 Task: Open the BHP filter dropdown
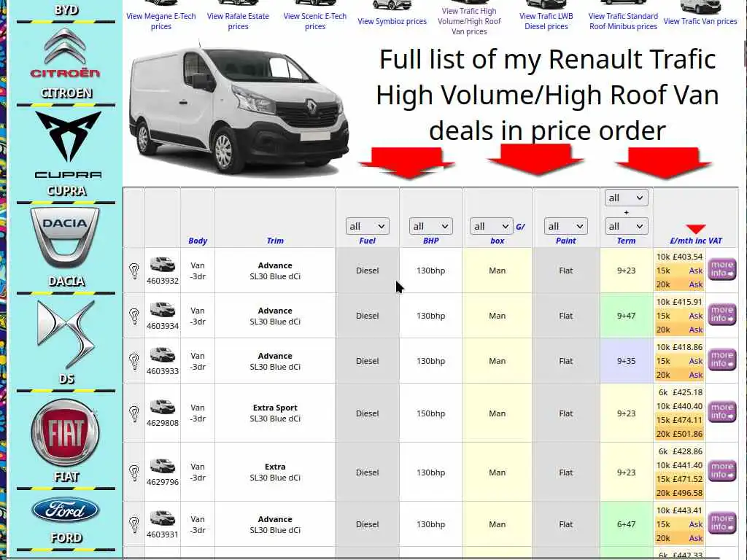[x=430, y=226]
